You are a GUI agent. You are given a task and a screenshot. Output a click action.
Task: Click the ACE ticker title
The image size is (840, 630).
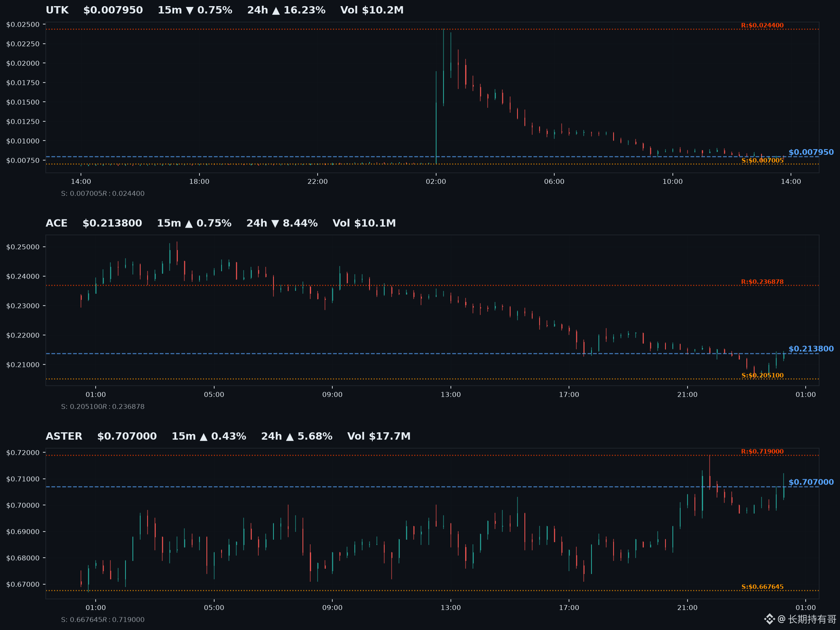(x=57, y=223)
